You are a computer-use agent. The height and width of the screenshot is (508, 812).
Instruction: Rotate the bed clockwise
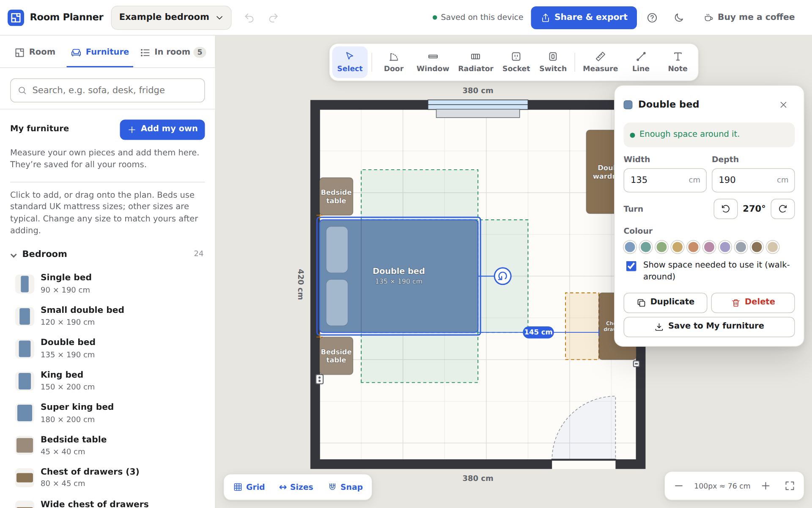[x=782, y=209]
